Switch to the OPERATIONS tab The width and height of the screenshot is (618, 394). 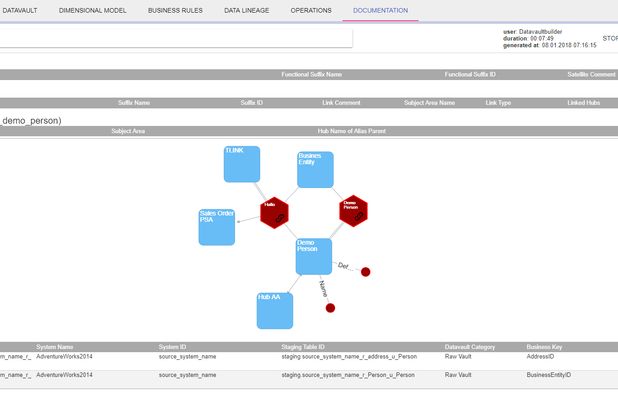pyautogui.click(x=311, y=11)
